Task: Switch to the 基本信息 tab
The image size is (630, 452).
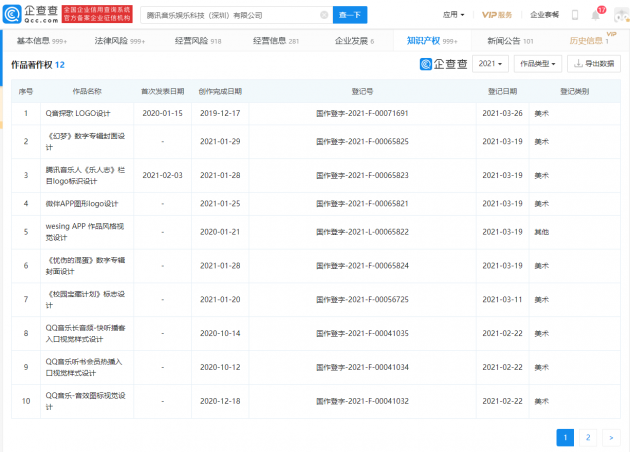Action: (x=42, y=41)
